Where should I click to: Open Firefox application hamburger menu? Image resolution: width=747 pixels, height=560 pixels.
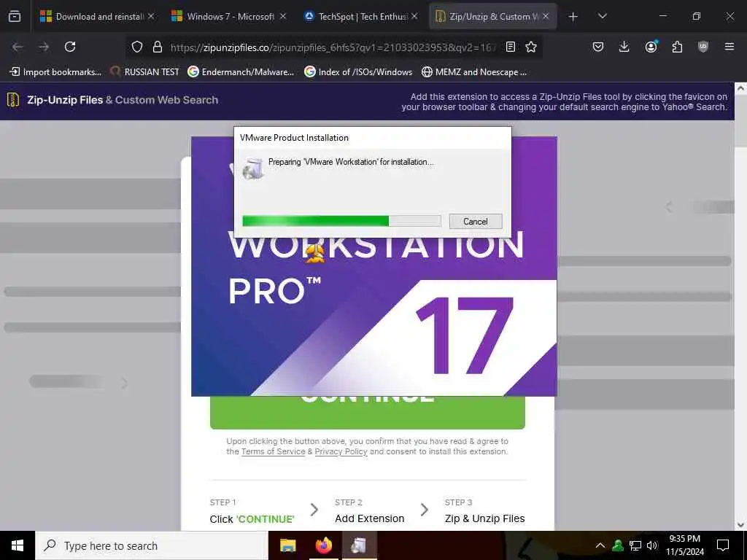[729, 47]
